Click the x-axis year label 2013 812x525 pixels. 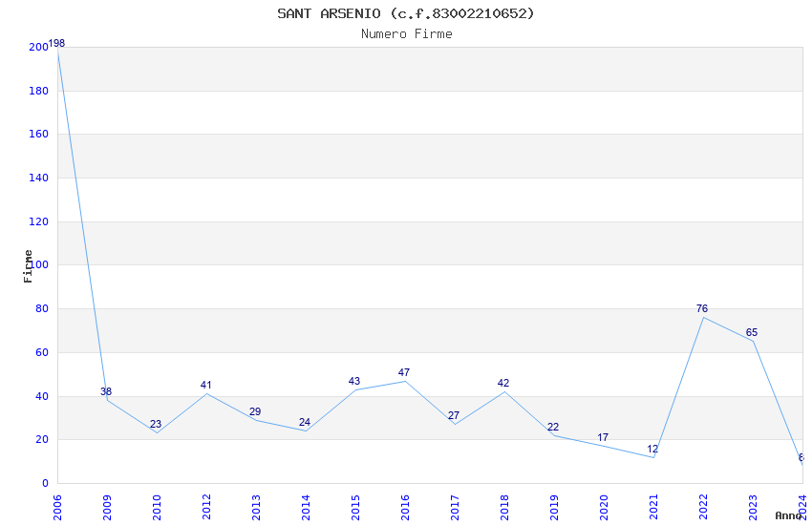coord(256,508)
